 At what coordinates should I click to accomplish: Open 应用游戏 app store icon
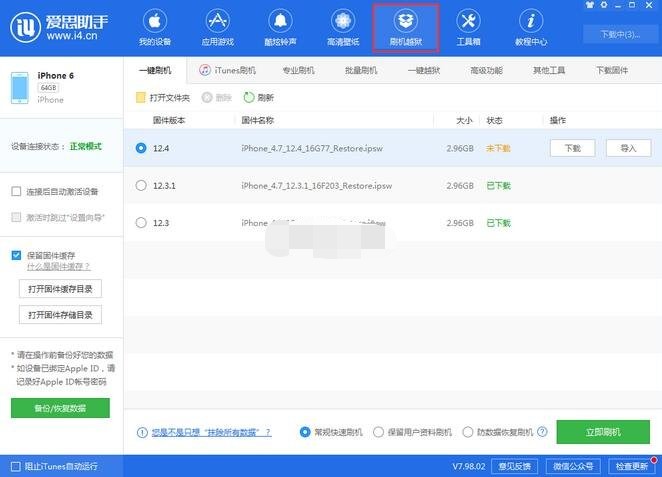pos(217,28)
